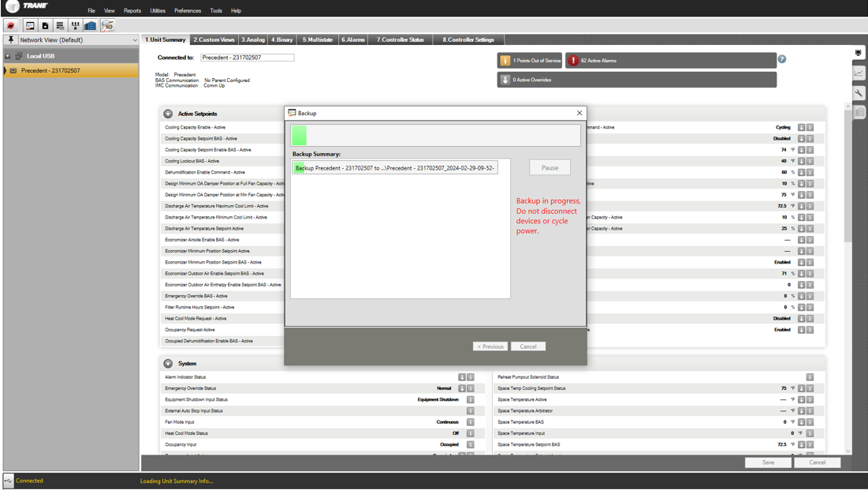Open the 1 Points Out of Service button
The image size is (868, 490).
pyautogui.click(x=530, y=61)
